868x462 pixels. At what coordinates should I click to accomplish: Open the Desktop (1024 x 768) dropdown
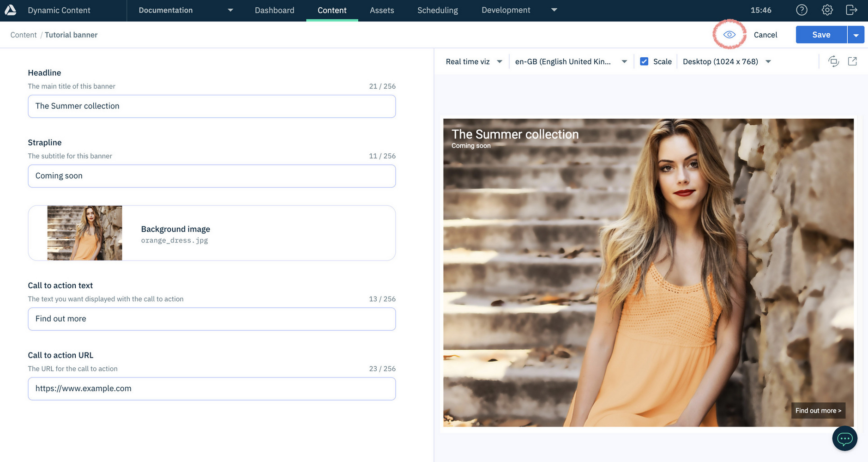pyautogui.click(x=727, y=61)
